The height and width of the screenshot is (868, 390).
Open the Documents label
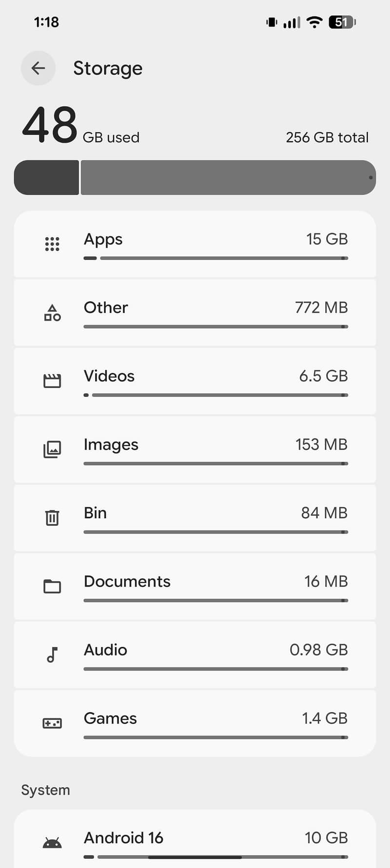(127, 581)
